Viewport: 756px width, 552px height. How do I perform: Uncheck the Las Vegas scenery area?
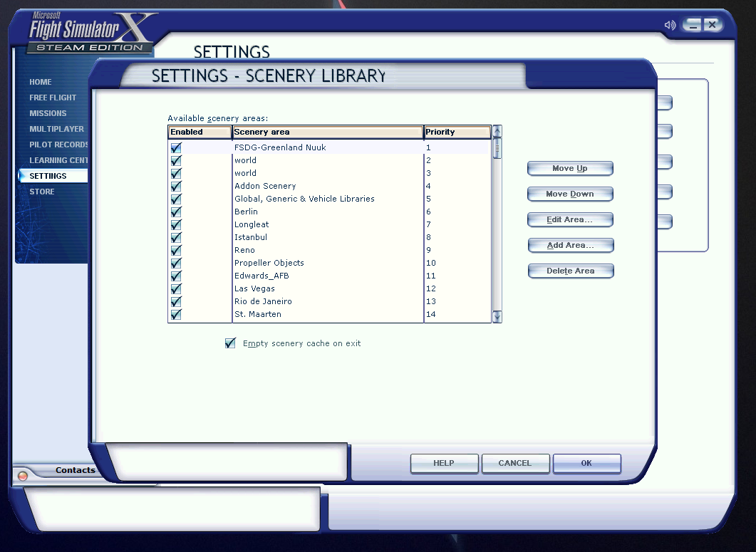click(x=176, y=288)
